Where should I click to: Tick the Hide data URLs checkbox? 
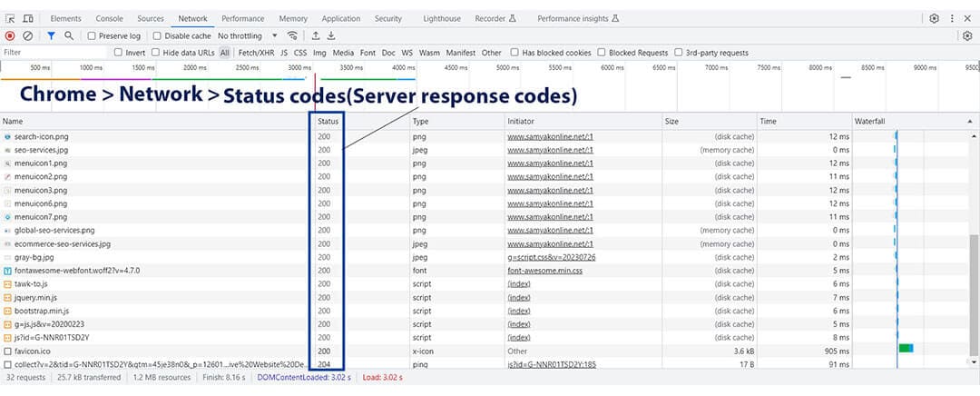(x=156, y=54)
